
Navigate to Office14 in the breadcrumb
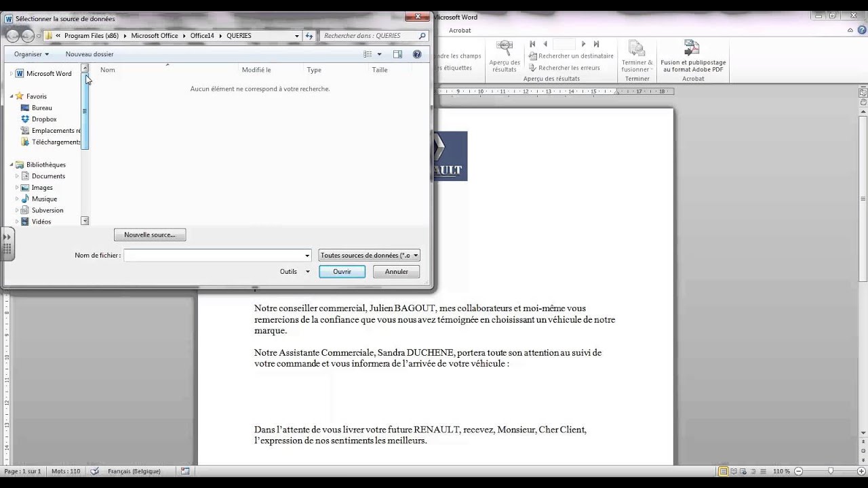point(202,36)
